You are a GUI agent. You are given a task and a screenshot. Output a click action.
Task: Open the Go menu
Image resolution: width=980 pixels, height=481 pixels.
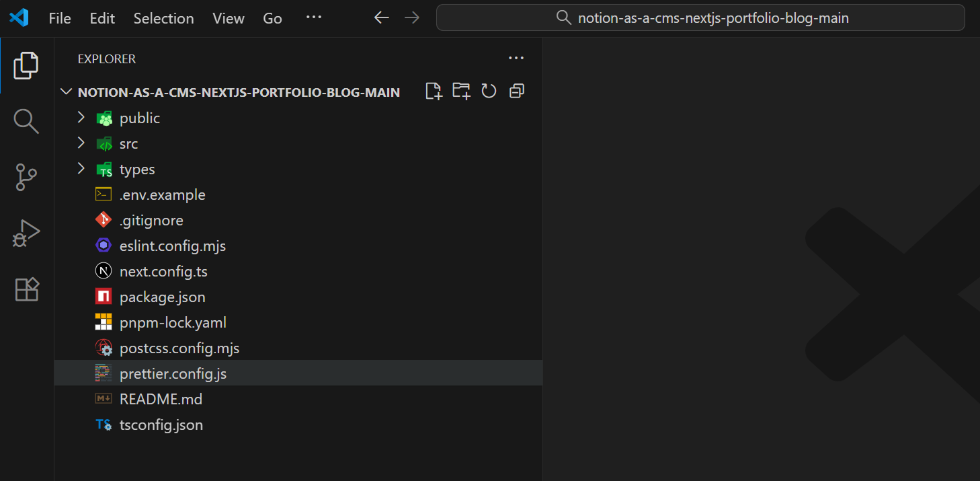272,19
